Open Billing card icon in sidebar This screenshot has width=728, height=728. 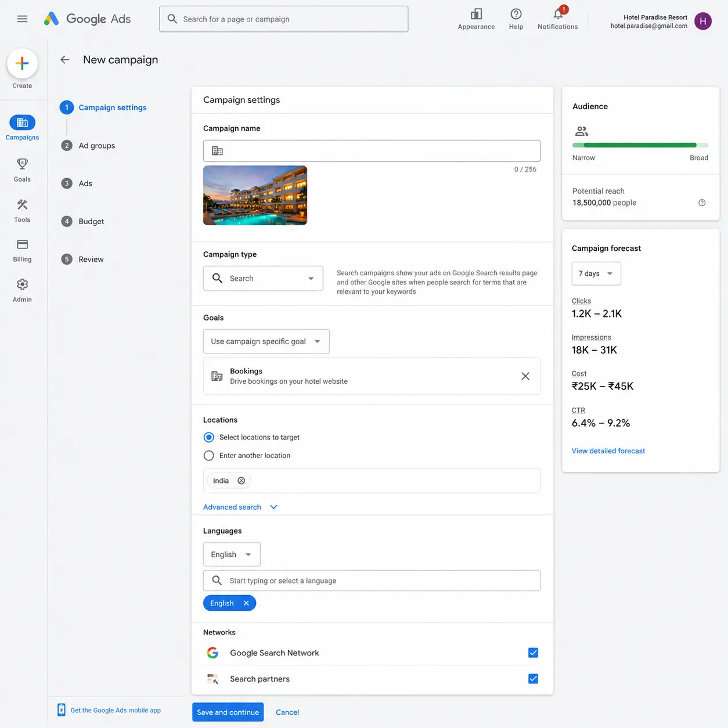(x=22, y=244)
